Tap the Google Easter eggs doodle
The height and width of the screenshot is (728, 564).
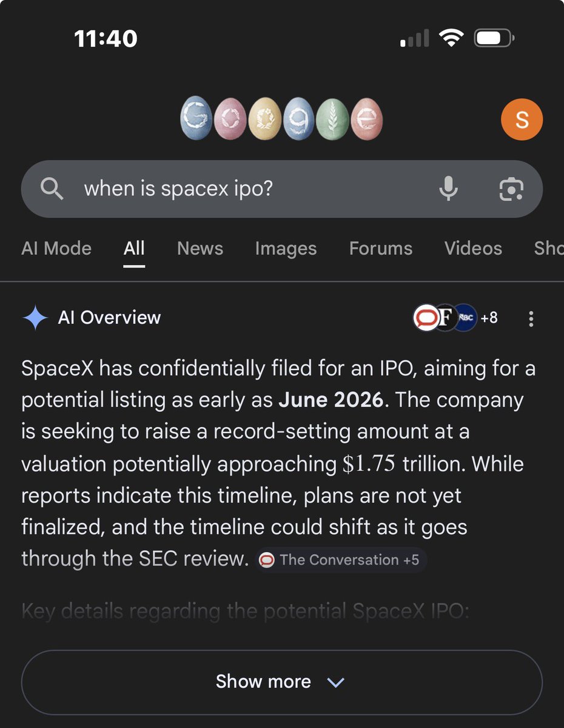pyautogui.click(x=282, y=118)
